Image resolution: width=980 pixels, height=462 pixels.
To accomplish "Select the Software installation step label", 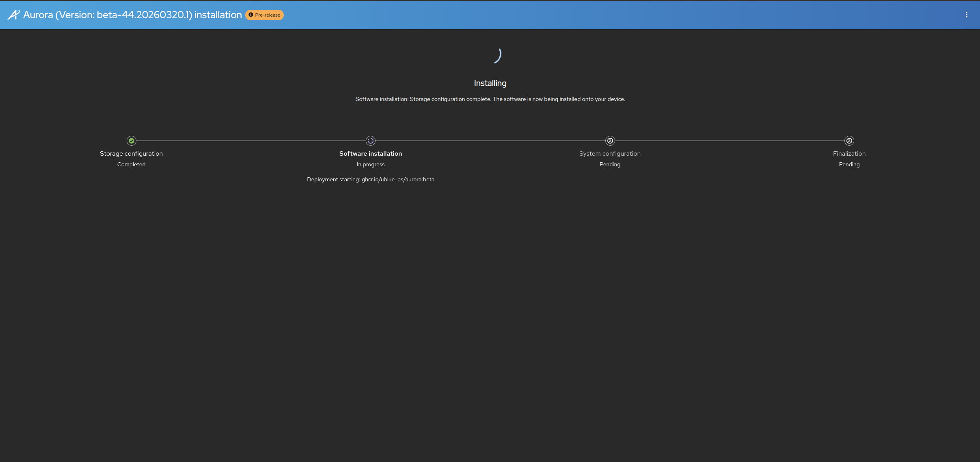I will tap(370, 154).
